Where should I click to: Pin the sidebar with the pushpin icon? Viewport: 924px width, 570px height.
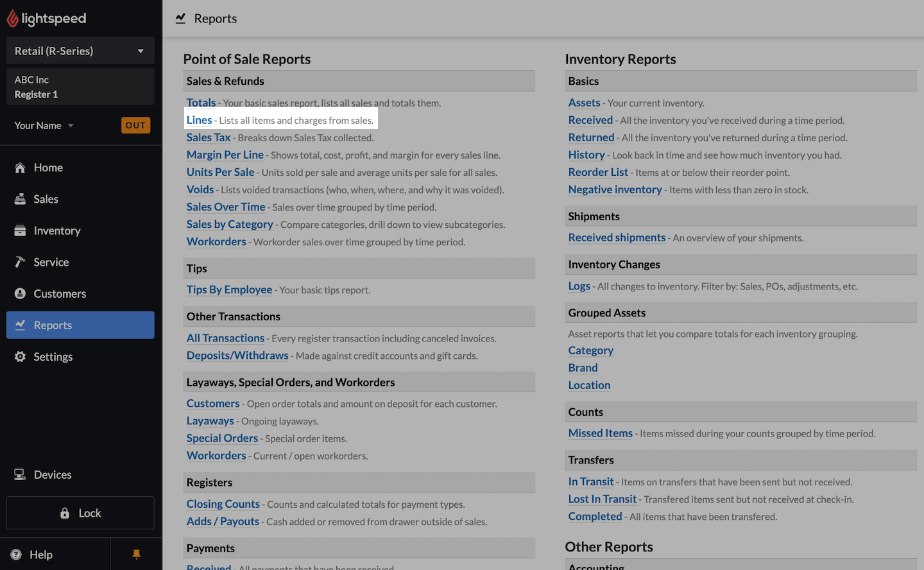click(136, 555)
